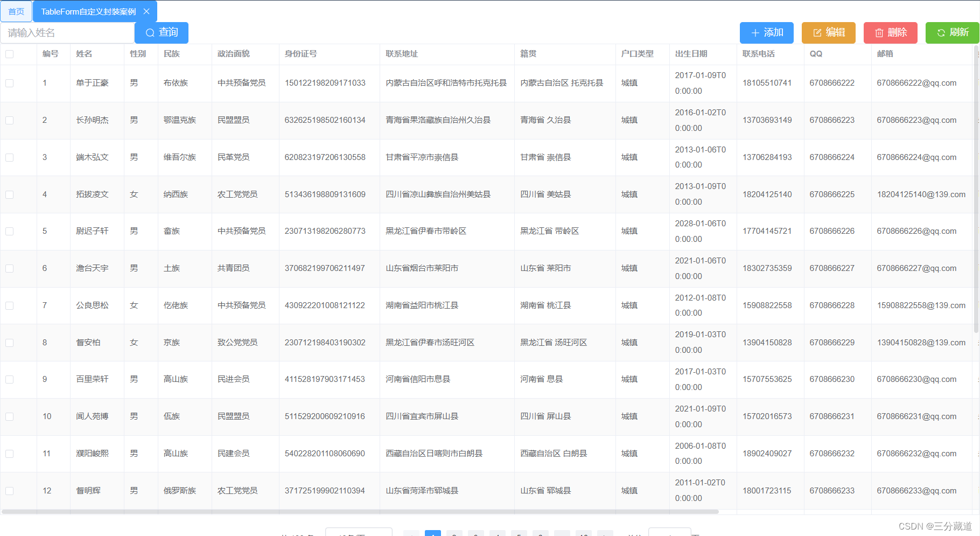This screenshot has height=536, width=980.
Task: Click ethnicity cell 俄罗斯族
Action: click(x=180, y=491)
